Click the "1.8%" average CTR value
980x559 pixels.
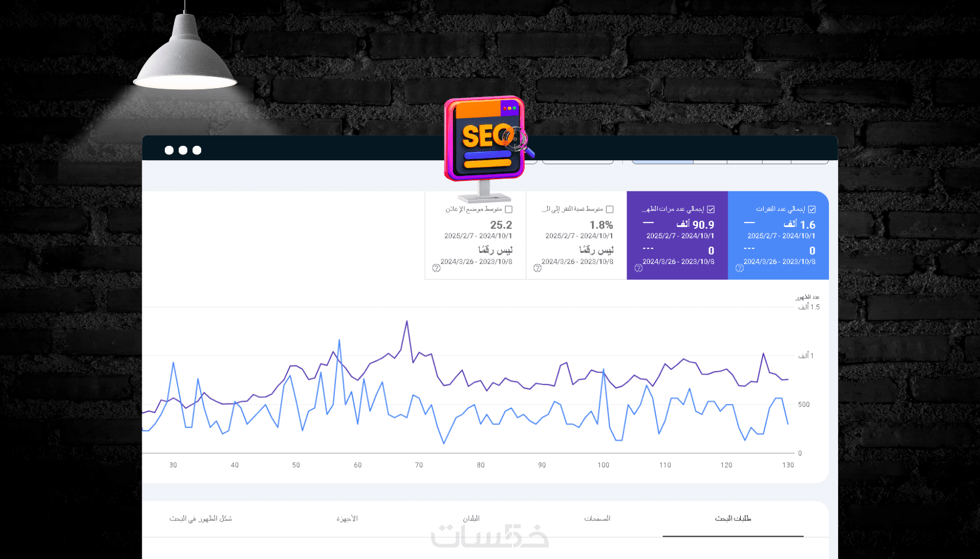coord(601,225)
